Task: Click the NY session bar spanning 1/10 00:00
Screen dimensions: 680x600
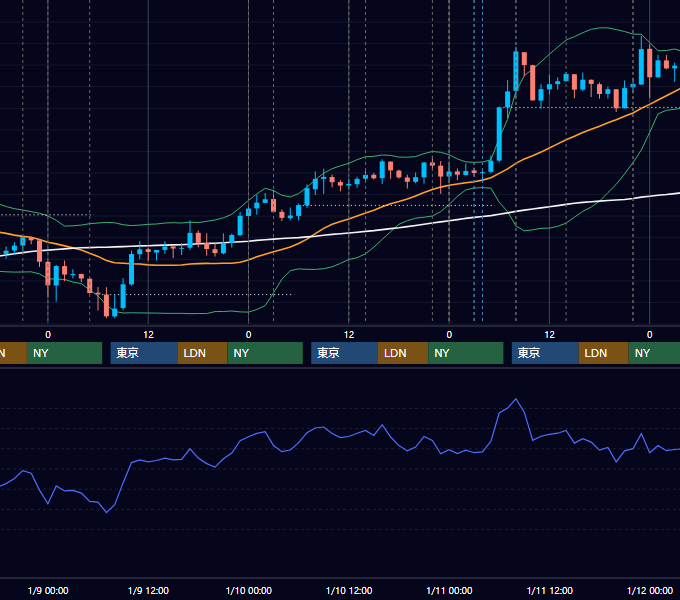Action: pos(265,353)
